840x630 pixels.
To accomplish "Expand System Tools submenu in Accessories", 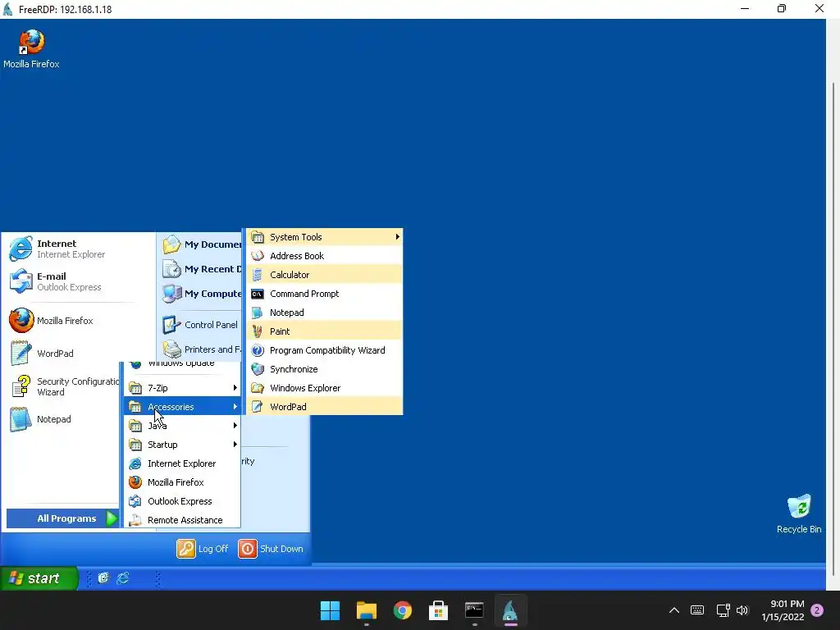I will (x=325, y=237).
